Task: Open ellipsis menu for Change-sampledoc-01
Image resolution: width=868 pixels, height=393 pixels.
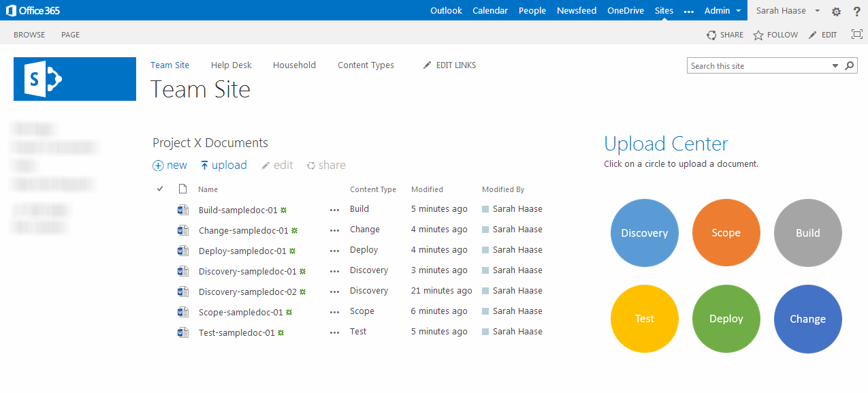Action: 334,230
